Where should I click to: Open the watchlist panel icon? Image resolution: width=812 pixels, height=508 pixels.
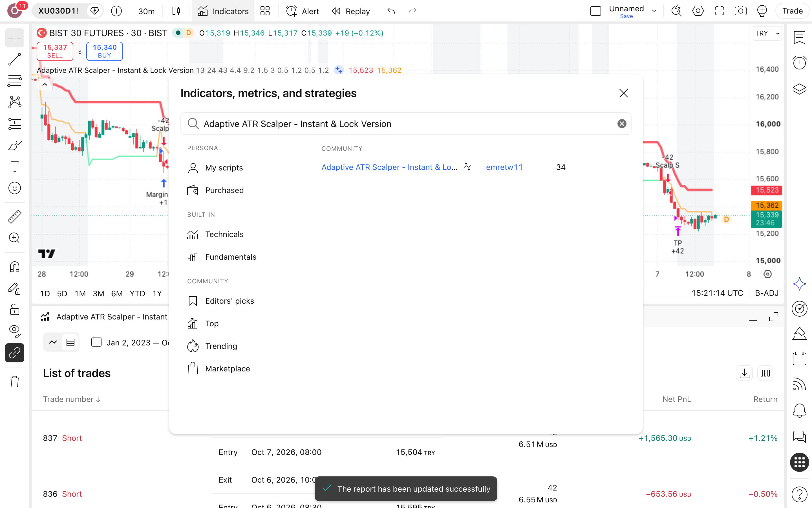pos(799,38)
